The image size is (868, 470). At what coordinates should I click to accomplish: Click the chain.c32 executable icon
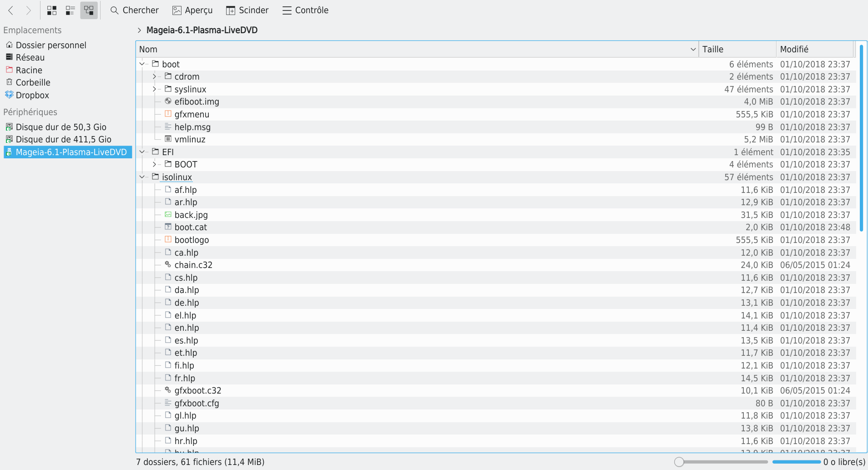pos(168,264)
